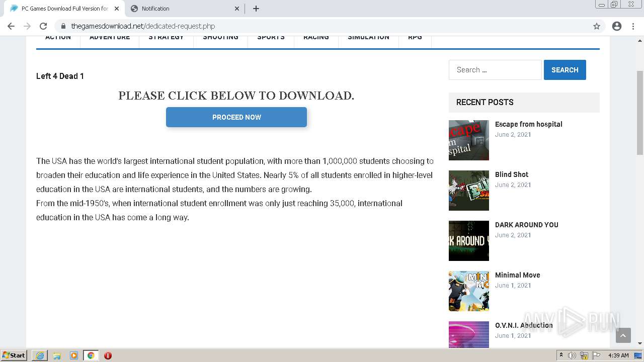Open the ADVENTURE category menu
Screen dimensions: 644x362
tap(110, 37)
